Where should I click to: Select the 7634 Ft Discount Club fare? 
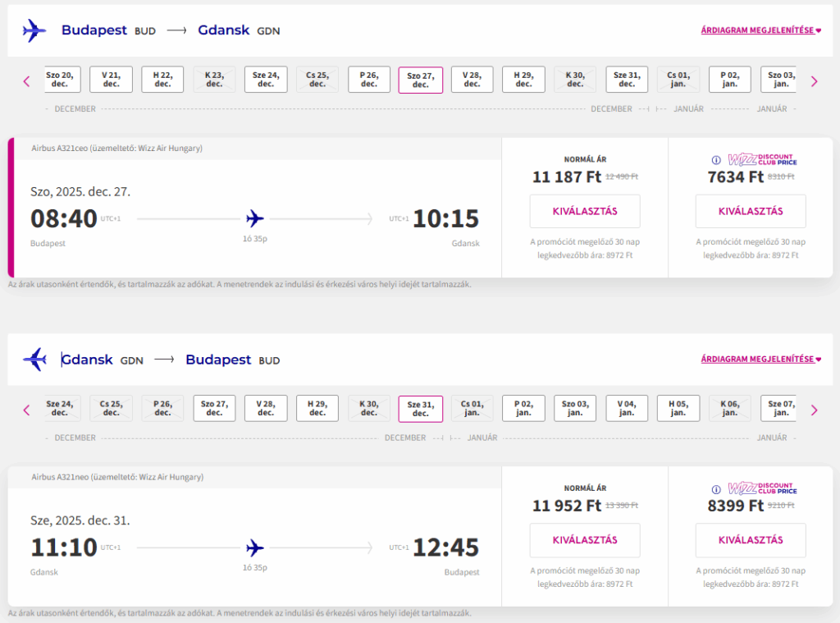tap(751, 212)
